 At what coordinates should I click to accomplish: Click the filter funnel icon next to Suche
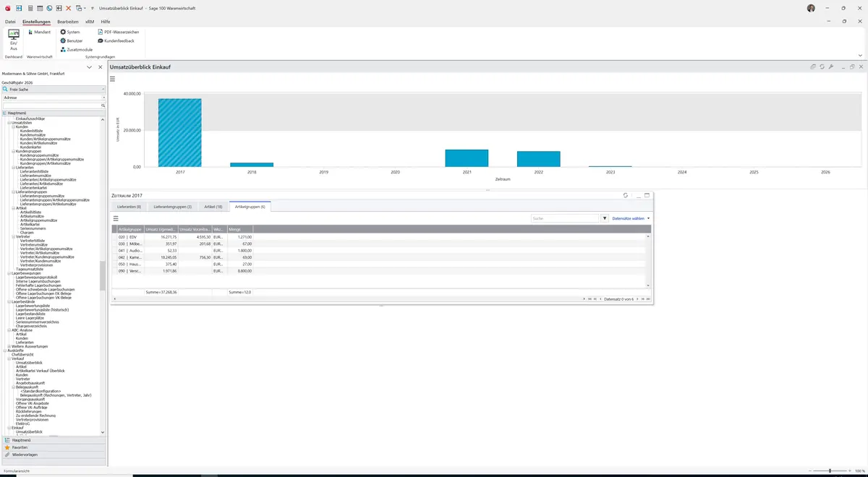[x=605, y=218]
